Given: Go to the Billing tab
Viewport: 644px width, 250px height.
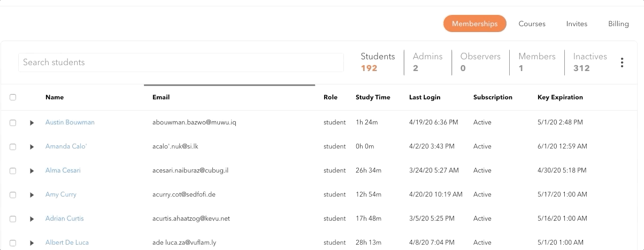Looking at the screenshot, I should point(618,24).
